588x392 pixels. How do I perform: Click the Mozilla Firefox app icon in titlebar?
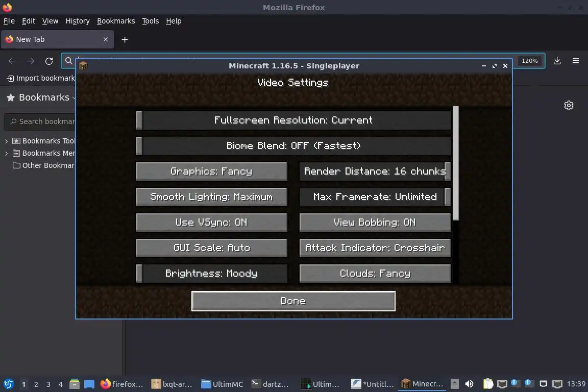click(x=7, y=7)
